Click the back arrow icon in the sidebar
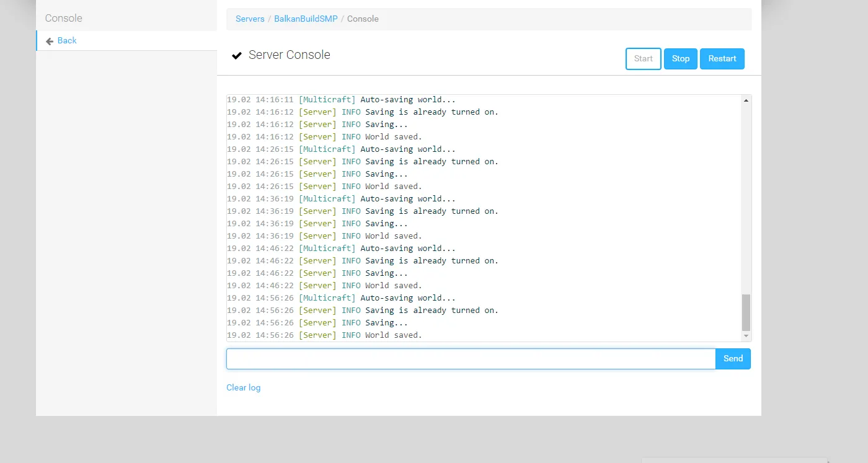The width and height of the screenshot is (868, 463). click(50, 41)
